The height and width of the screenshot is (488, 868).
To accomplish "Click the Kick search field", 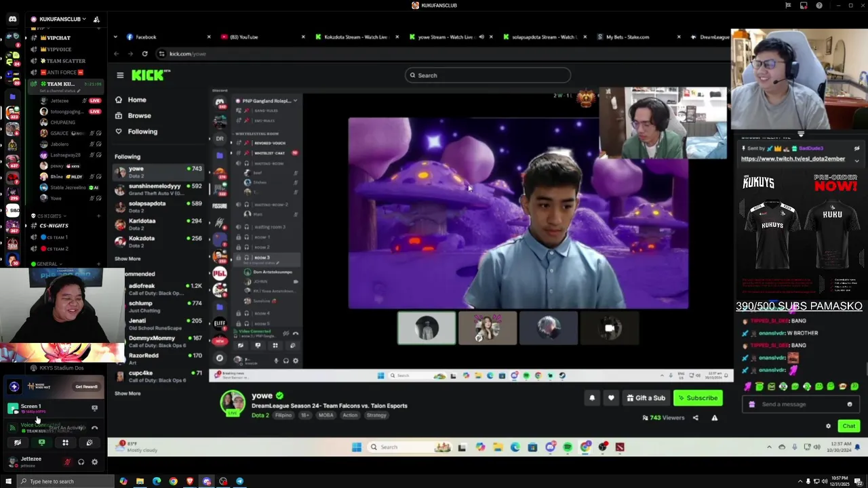I will point(488,75).
